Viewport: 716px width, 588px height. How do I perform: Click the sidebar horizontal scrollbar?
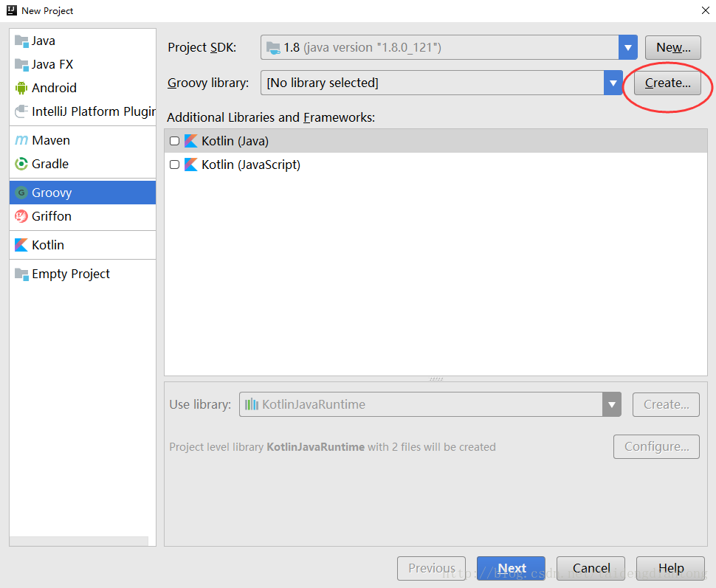point(79,541)
